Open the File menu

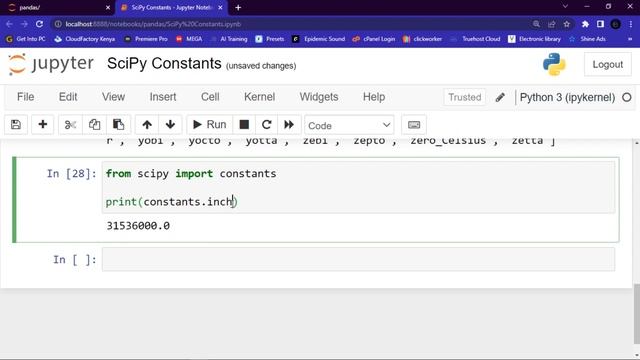tap(25, 97)
